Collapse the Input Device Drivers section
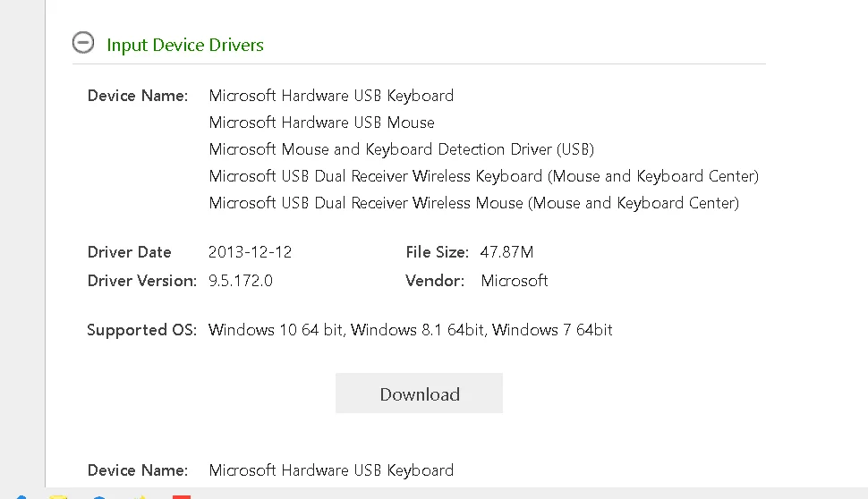The image size is (868, 499). click(83, 43)
